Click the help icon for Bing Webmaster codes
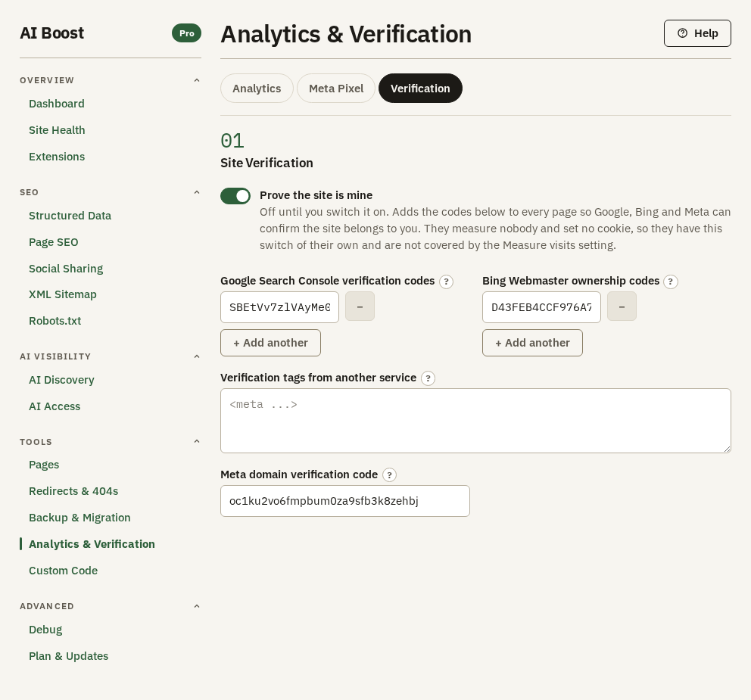Viewport: 751px width, 700px height. [671, 282]
